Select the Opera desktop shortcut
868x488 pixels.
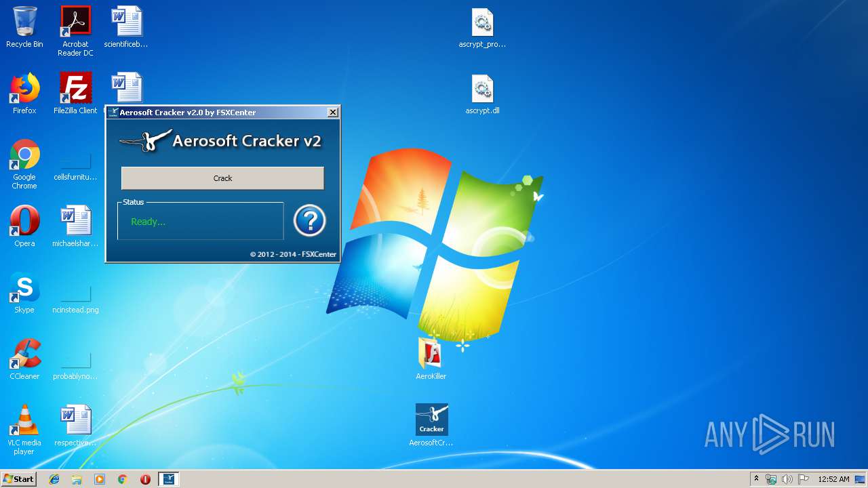point(24,226)
